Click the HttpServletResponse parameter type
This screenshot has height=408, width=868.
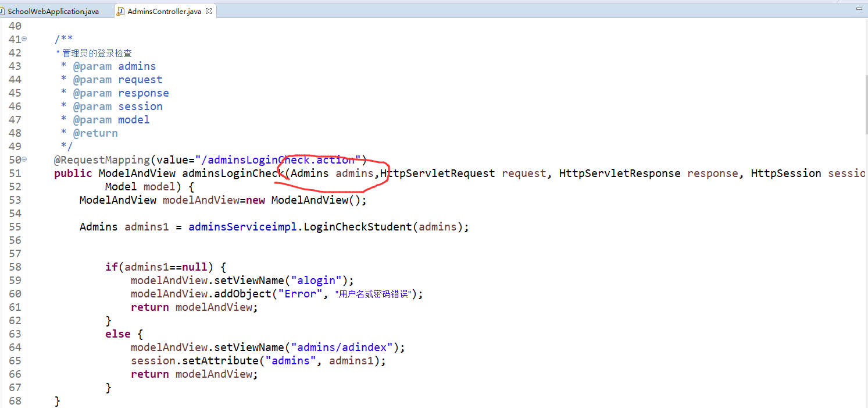(x=620, y=173)
